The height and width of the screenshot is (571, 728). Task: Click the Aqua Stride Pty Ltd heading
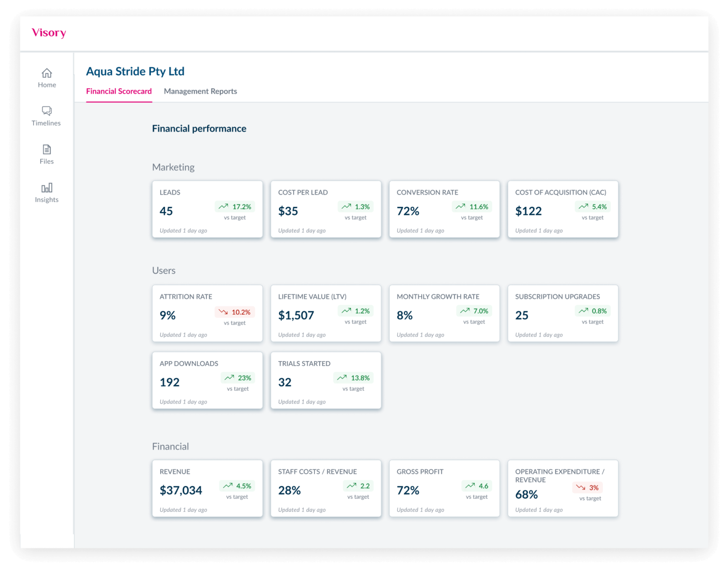(135, 71)
